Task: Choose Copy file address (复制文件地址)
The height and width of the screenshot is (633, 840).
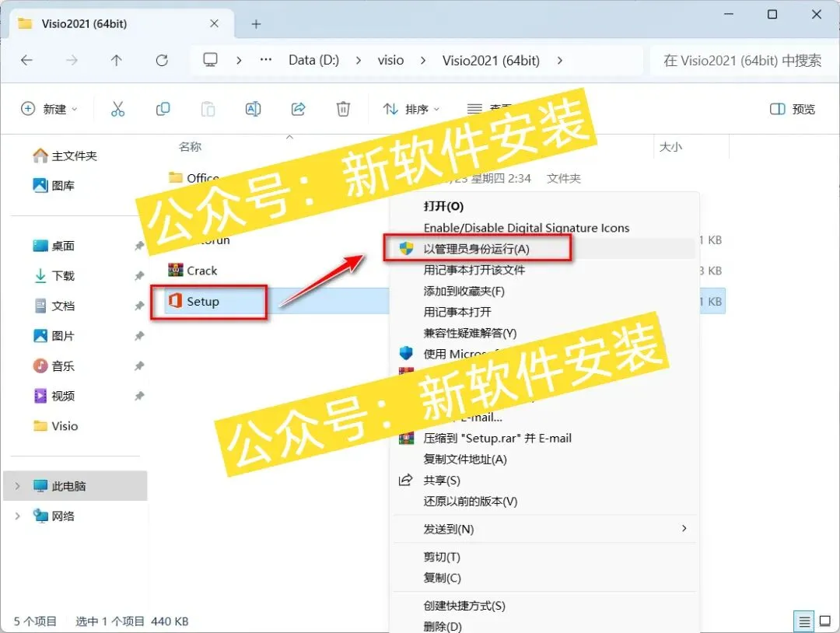Action: coord(465,460)
